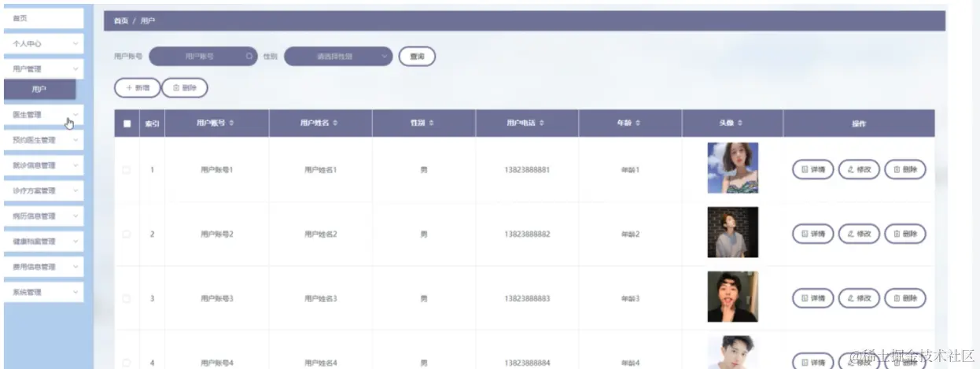
Task: Check the checkbox for row 用户账号3
Action: point(127,299)
